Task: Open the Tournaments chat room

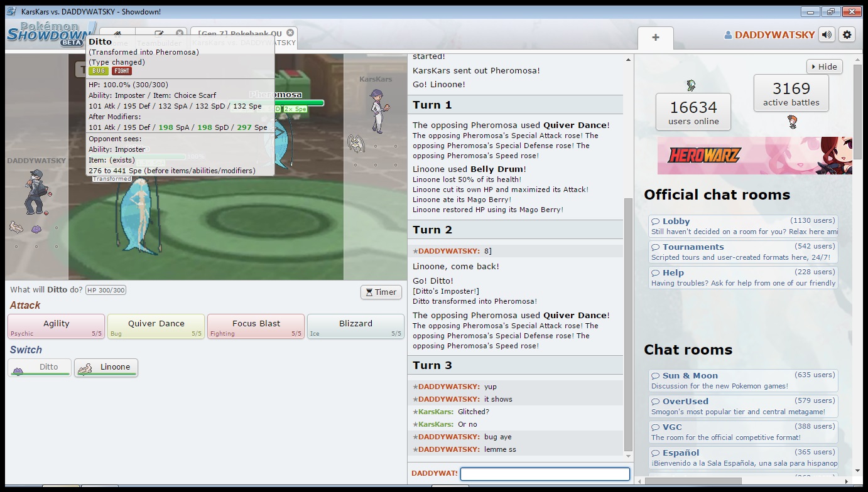Action: pos(693,247)
